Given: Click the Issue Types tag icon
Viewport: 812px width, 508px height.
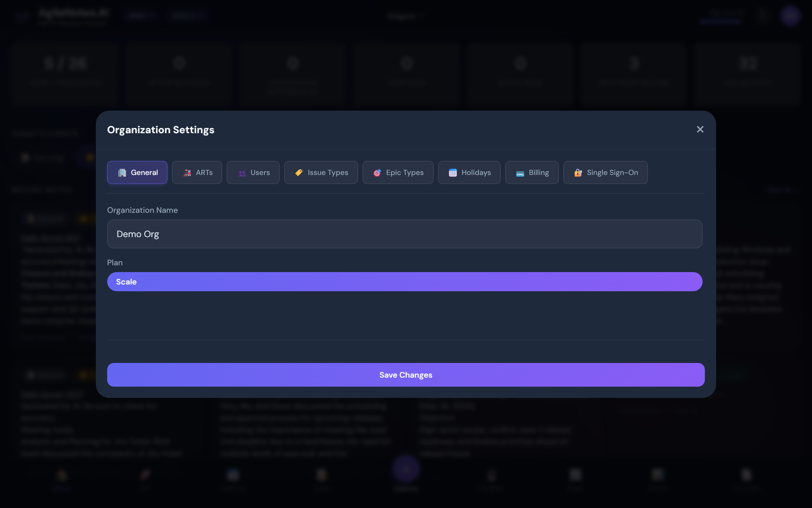Looking at the screenshot, I should (299, 173).
